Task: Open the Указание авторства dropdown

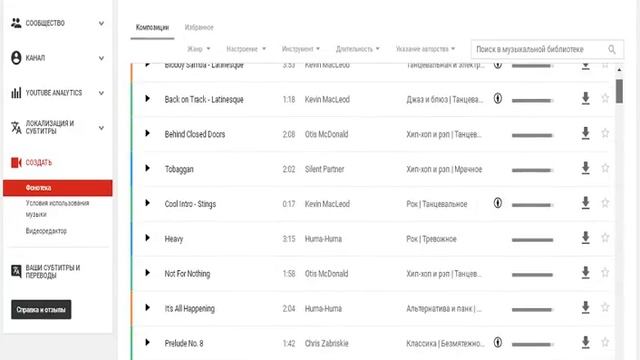Action: tap(425, 49)
